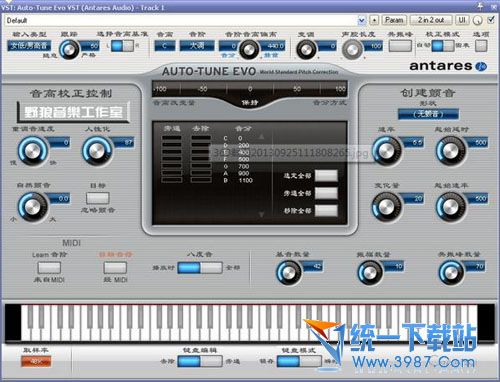Click the 移除全部 remove all button

tap(326, 211)
